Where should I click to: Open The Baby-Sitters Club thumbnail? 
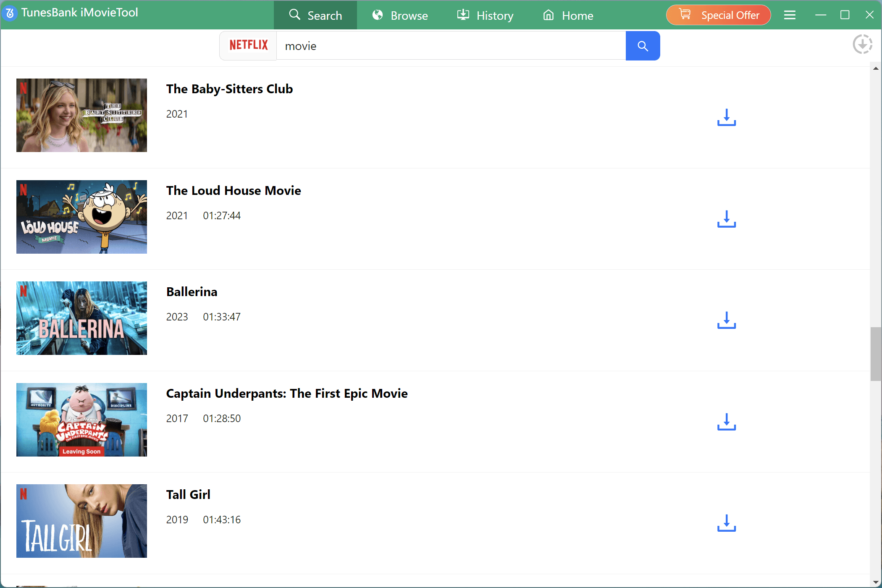[81, 115]
